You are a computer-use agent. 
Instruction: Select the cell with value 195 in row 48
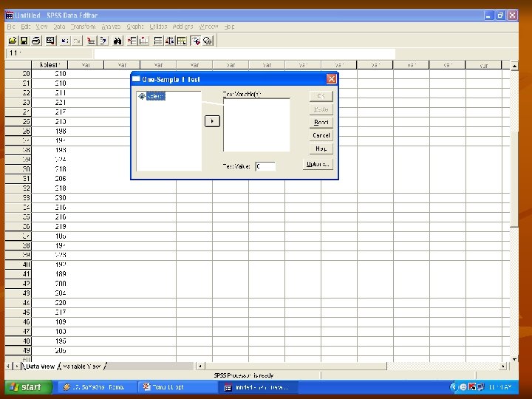pyautogui.click(x=50, y=341)
